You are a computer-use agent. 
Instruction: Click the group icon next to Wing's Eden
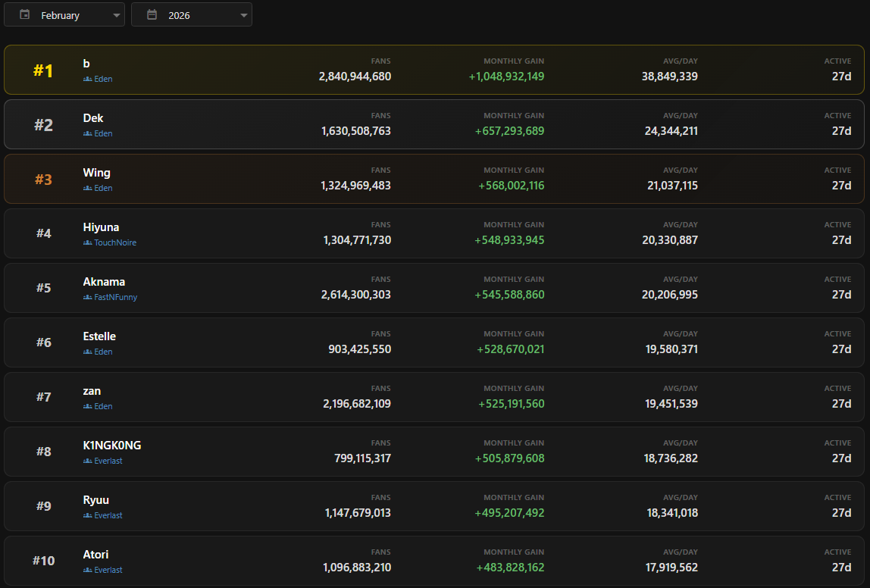(88, 188)
